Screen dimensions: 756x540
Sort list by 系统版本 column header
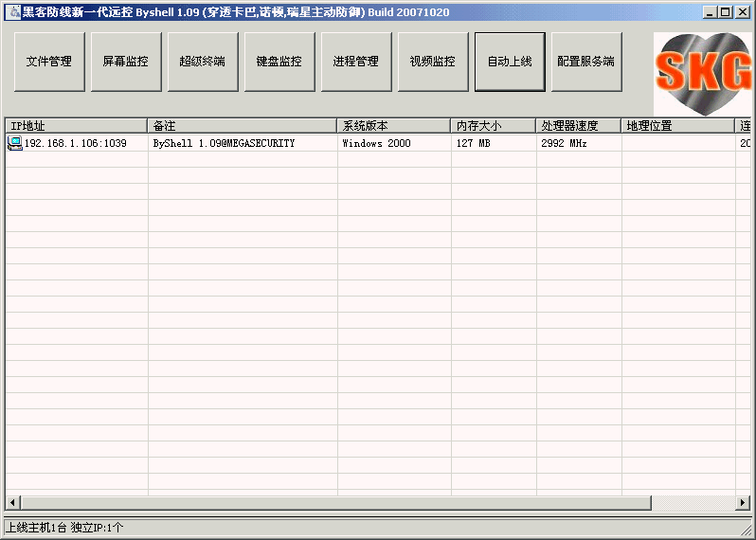(393, 126)
